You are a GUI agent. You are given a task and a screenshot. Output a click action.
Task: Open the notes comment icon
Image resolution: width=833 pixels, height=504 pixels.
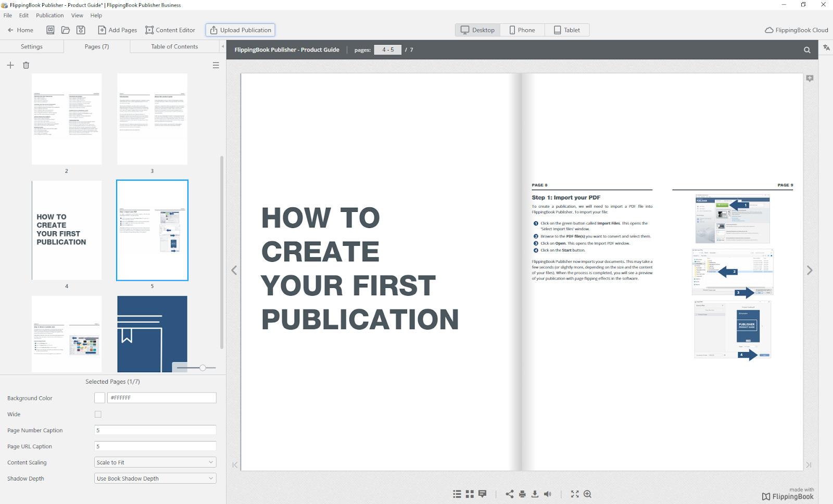(483, 494)
